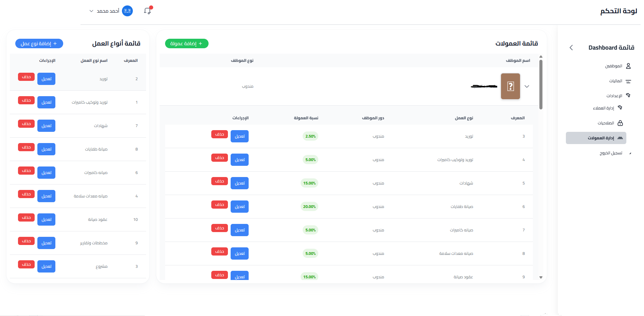644x316 pixels.
Task: Click the blue إضافة نوع عمل button
Action: click(39, 43)
